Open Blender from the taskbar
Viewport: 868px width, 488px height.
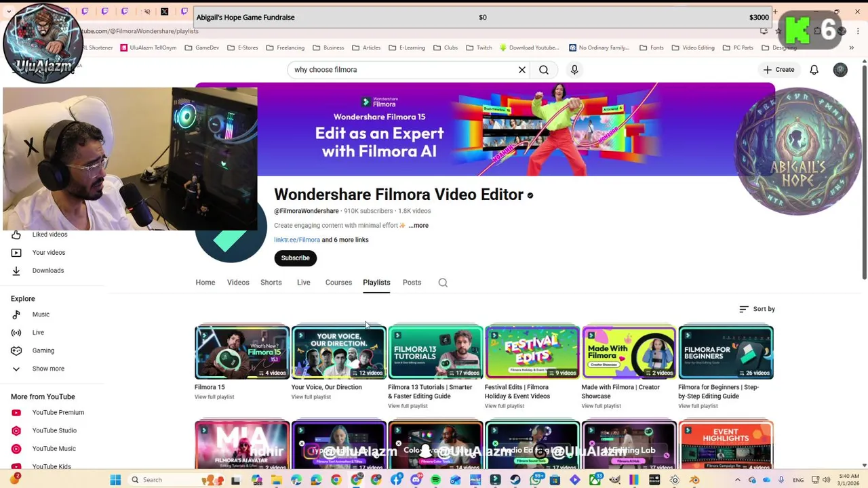[694, 480]
